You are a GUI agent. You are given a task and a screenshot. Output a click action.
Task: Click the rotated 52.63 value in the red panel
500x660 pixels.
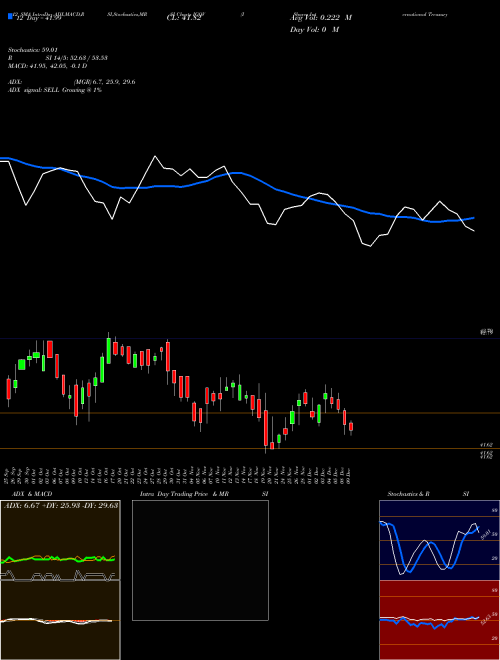484,620
